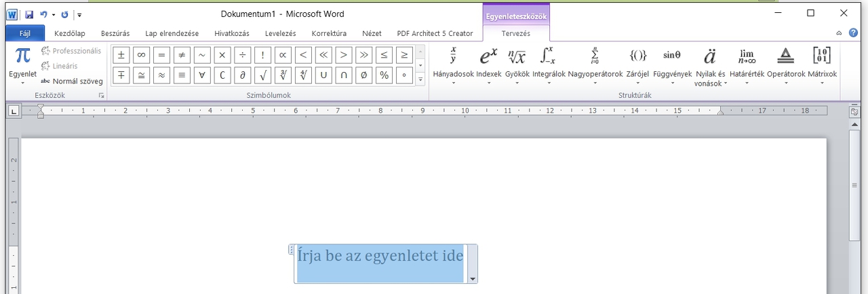Switch to the Kezdőlap tab
This screenshot has height=294, width=868.
[70, 33]
